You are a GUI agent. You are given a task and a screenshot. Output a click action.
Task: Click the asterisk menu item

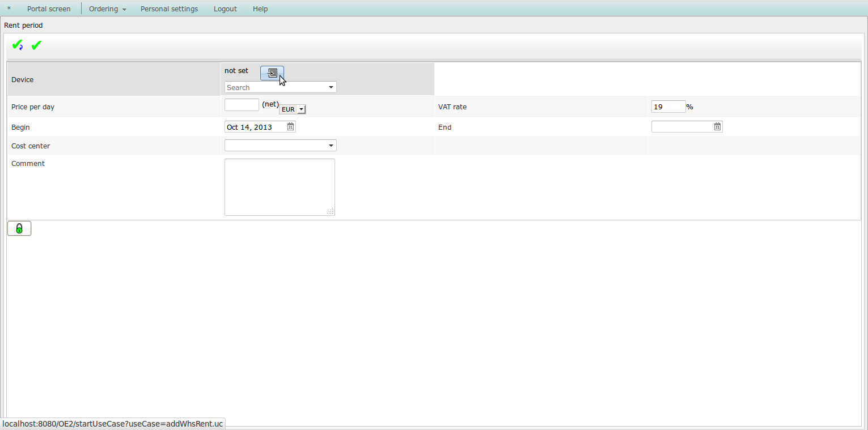click(9, 9)
